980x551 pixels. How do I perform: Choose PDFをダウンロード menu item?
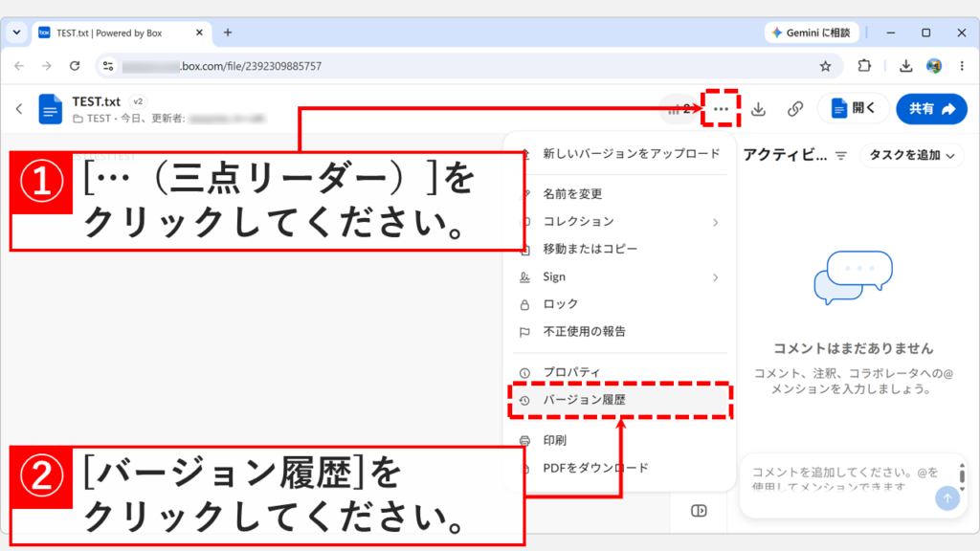pos(620,468)
